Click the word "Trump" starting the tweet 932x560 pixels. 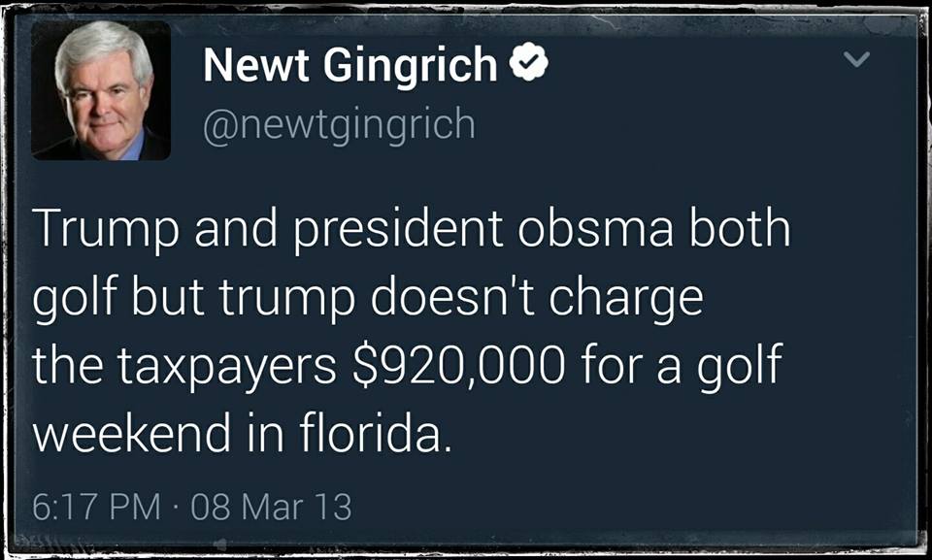(x=105, y=231)
